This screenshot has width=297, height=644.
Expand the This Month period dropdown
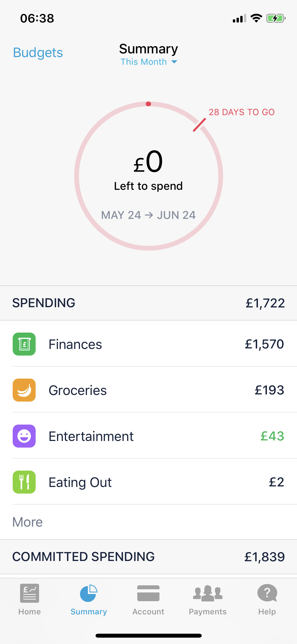coord(149,62)
